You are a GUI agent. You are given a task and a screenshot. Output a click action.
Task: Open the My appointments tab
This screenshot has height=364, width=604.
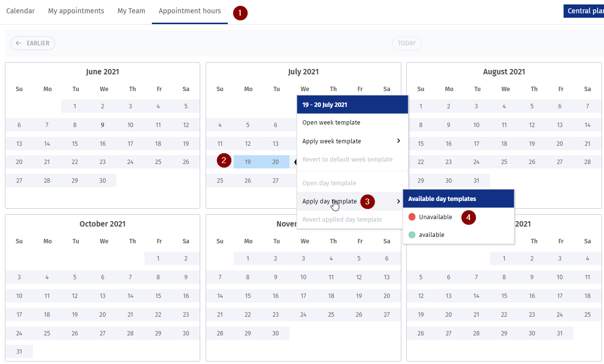tap(76, 11)
